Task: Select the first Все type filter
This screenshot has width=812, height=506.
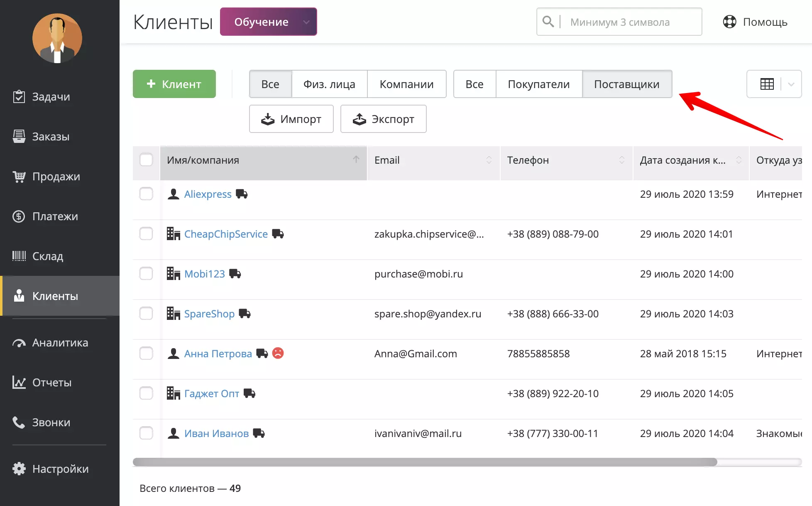Action: click(270, 84)
